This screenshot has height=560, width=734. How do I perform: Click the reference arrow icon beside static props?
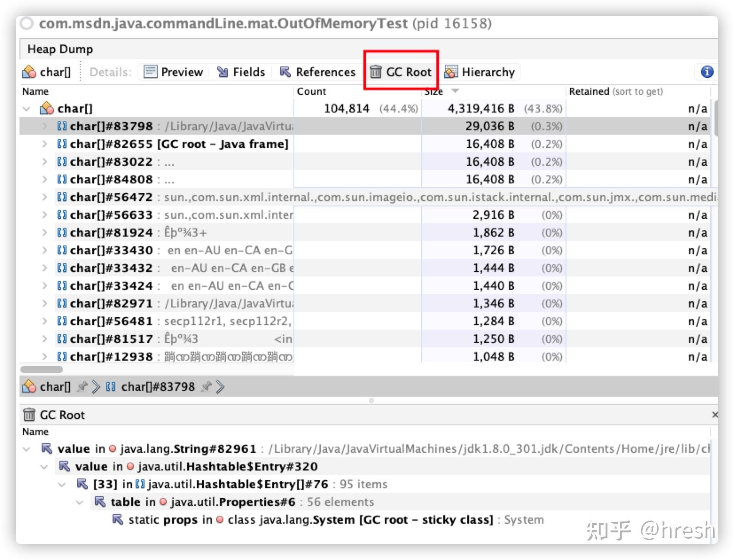coord(117,519)
